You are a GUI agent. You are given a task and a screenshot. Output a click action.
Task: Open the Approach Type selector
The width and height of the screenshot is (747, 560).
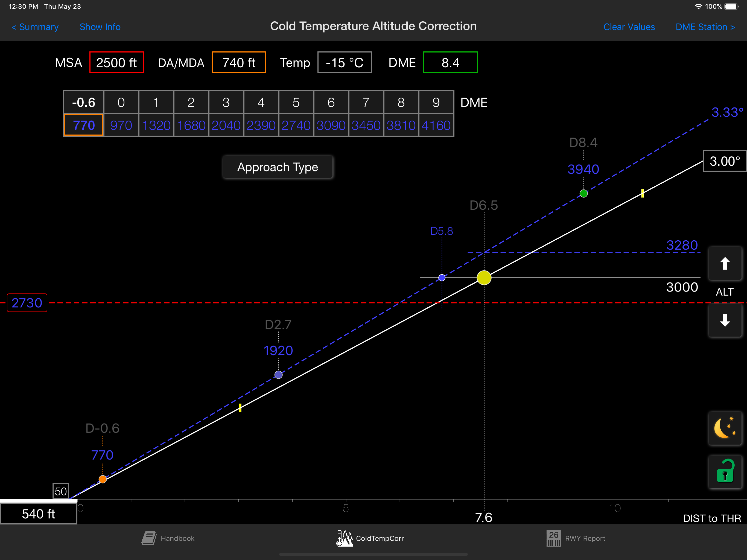pyautogui.click(x=278, y=167)
